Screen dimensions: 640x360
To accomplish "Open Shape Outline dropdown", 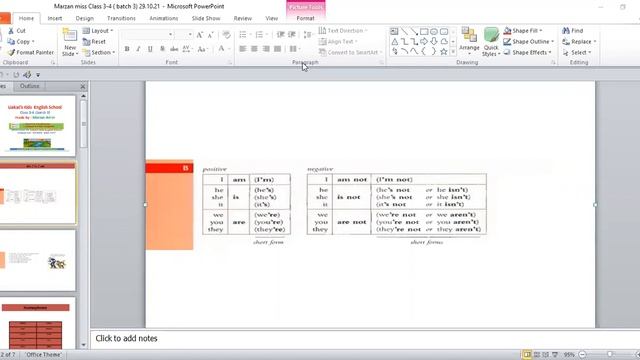I will click(529, 42).
